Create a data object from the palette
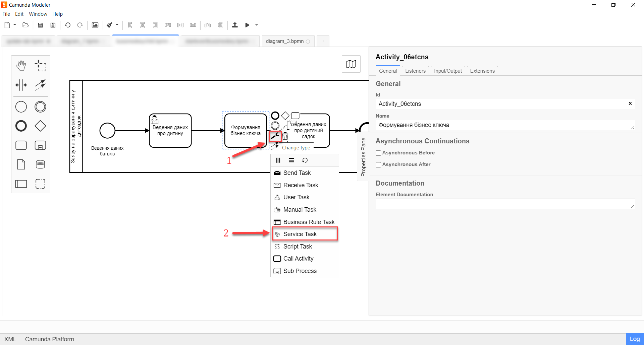Viewport: 644px width, 345px height. [21, 164]
